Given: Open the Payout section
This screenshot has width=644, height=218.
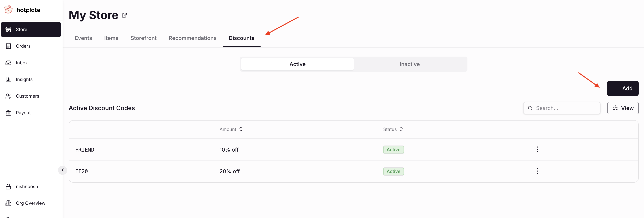Looking at the screenshot, I should click(x=24, y=112).
